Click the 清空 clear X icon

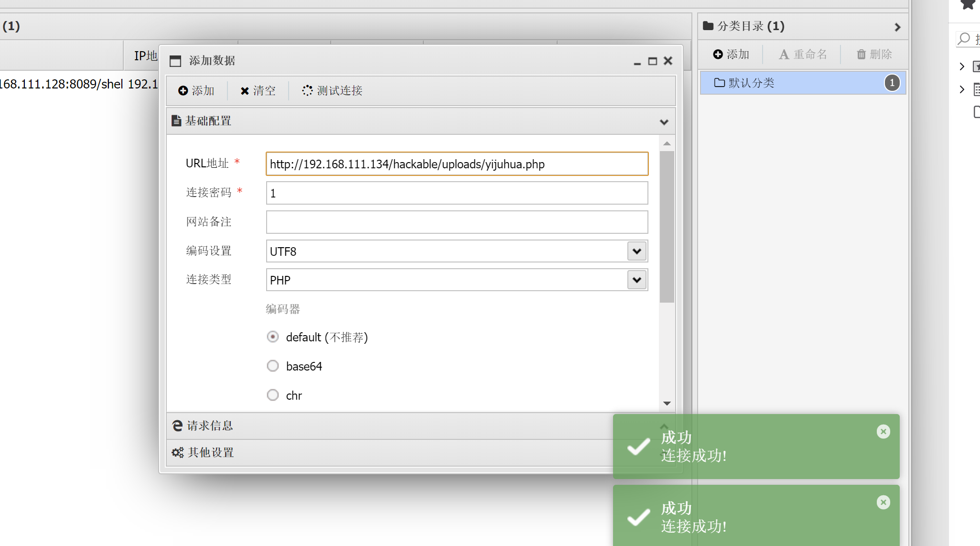coord(245,90)
